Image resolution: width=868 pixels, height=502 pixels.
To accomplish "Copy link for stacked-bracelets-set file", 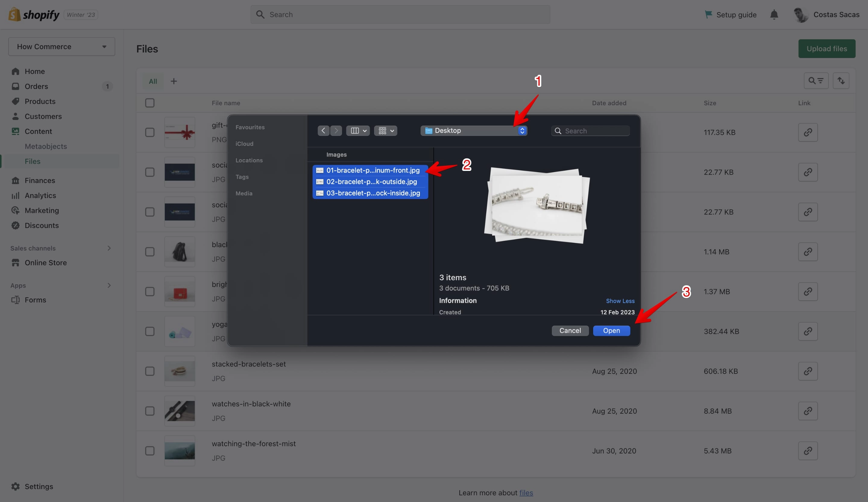I will point(808,371).
